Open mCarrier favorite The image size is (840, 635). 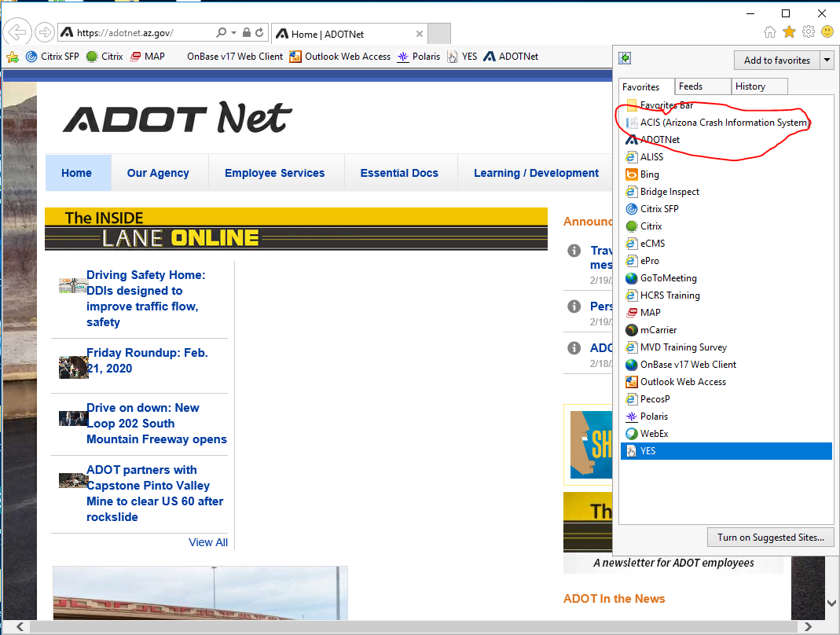point(726,329)
